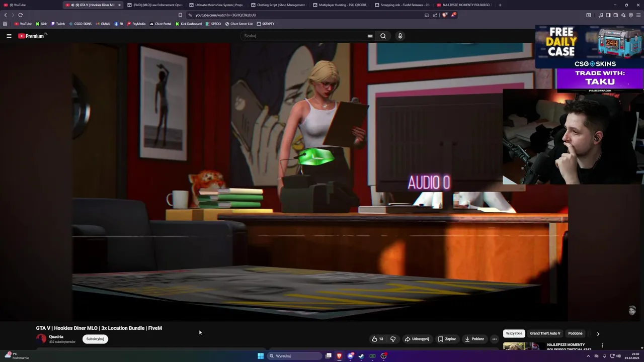This screenshot has height=362, width=644.
Task: Open Brave VPN shield icon
Action: tap(631, 15)
